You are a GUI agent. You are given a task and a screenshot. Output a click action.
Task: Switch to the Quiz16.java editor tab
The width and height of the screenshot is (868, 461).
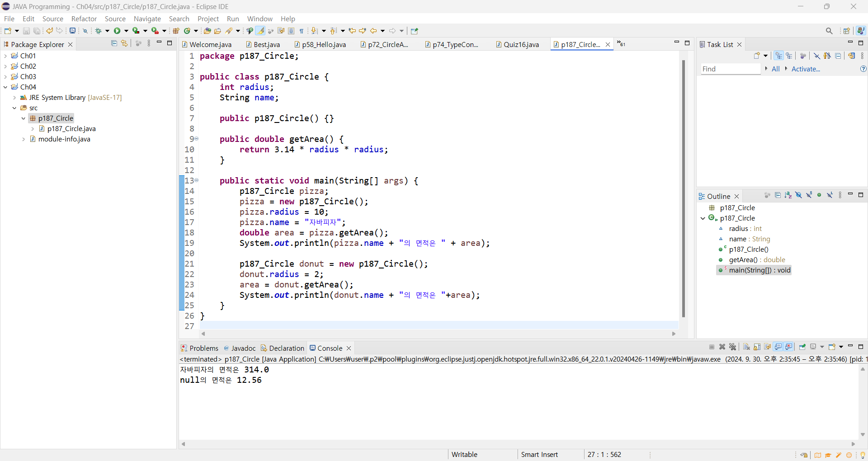(517, 44)
